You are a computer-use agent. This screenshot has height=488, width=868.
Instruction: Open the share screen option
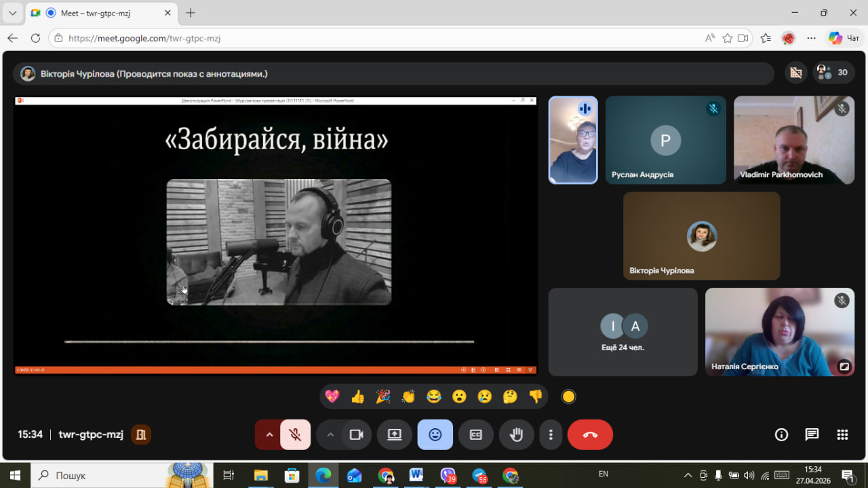pos(395,435)
